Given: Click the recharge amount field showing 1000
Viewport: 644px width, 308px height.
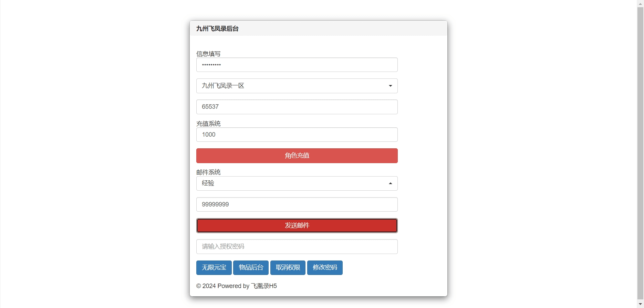Looking at the screenshot, I should 297,135.
